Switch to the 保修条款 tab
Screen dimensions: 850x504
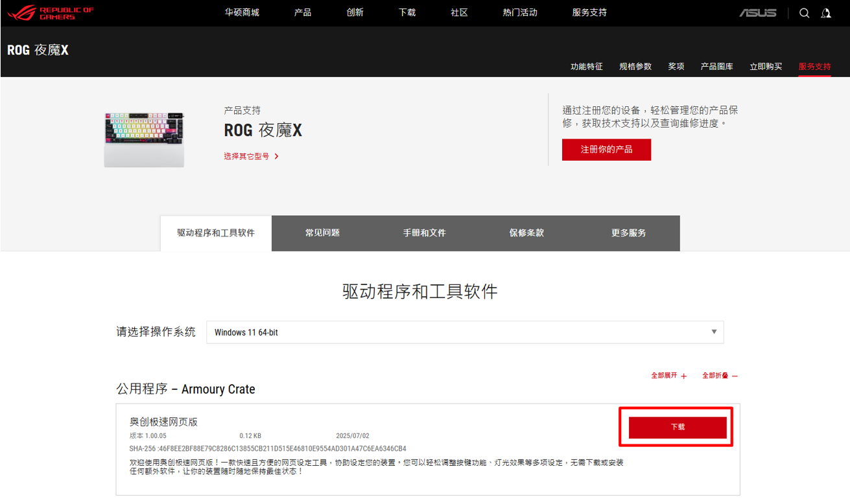[526, 233]
